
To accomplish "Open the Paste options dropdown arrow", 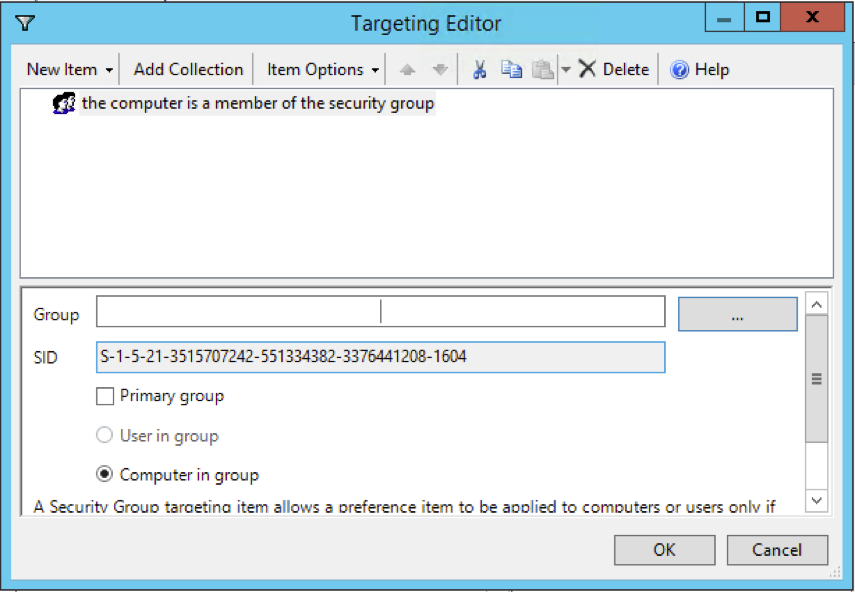I will 565,70.
